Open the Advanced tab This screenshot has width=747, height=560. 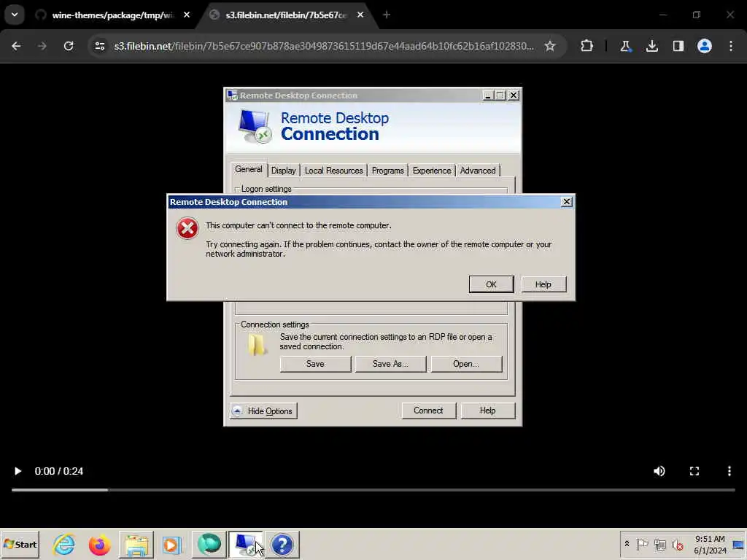[478, 171]
